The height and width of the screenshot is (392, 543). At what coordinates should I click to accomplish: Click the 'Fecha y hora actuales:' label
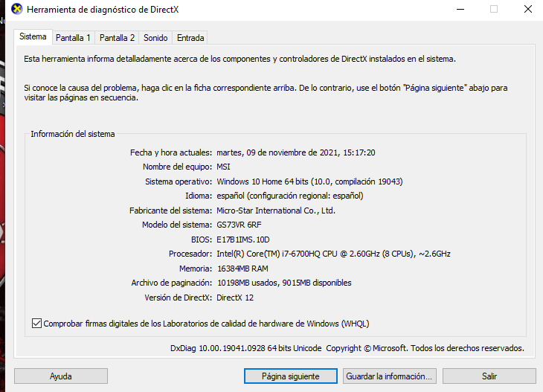coord(171,152)
